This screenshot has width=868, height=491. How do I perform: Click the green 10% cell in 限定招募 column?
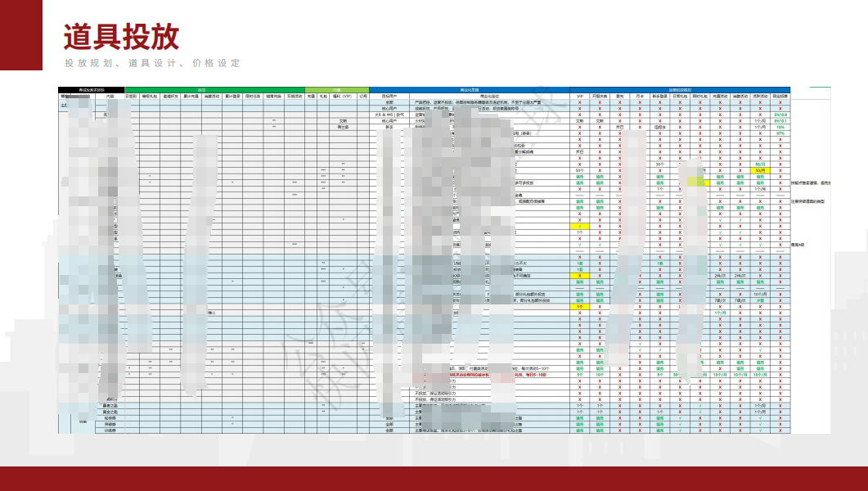[780, 127]
